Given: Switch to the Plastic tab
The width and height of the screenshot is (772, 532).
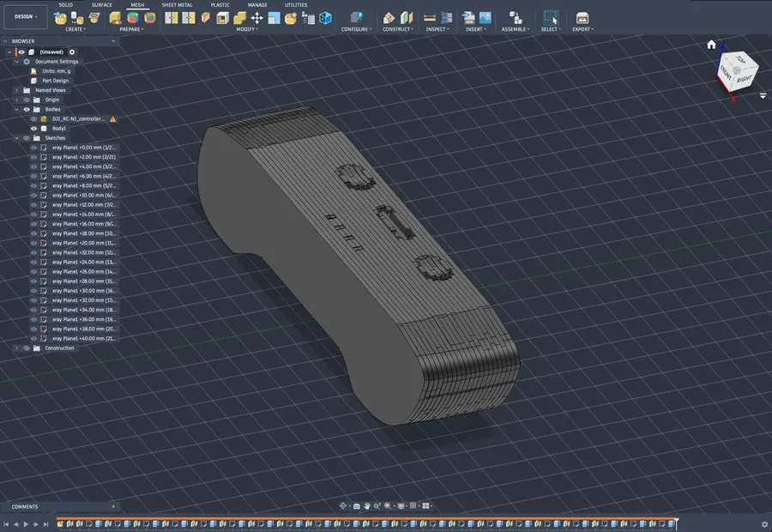Looking at the screenshot, I should click(220, 5).
